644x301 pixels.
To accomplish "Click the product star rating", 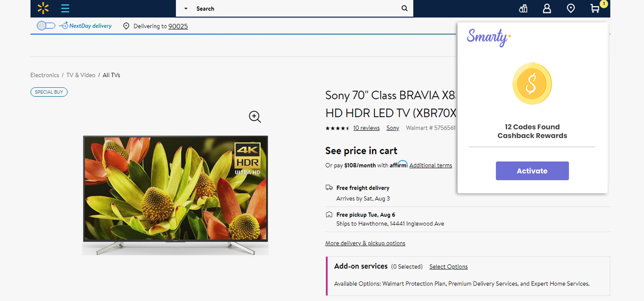I will [337, 128].
